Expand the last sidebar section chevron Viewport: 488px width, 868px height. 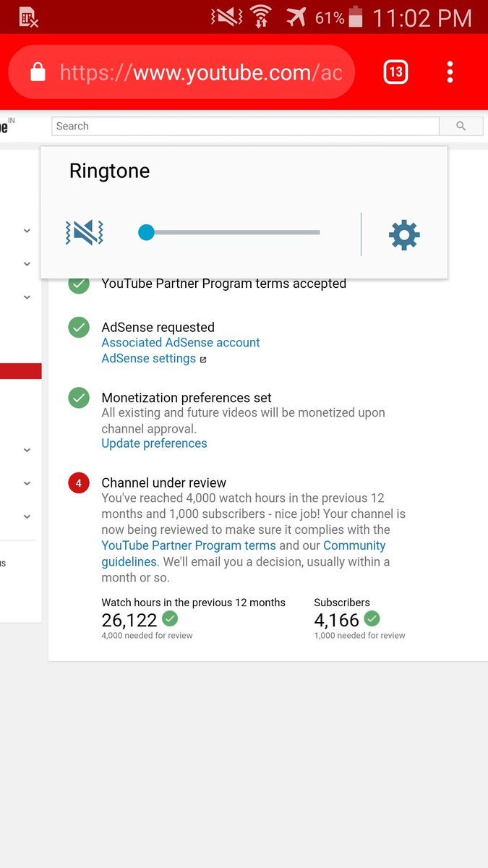point(27,516)
